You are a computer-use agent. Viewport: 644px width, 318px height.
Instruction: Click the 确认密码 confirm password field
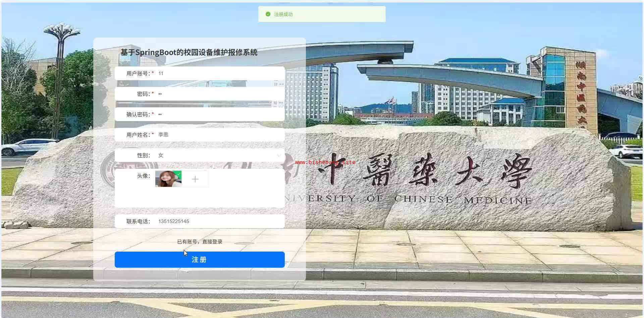(219, 114)
